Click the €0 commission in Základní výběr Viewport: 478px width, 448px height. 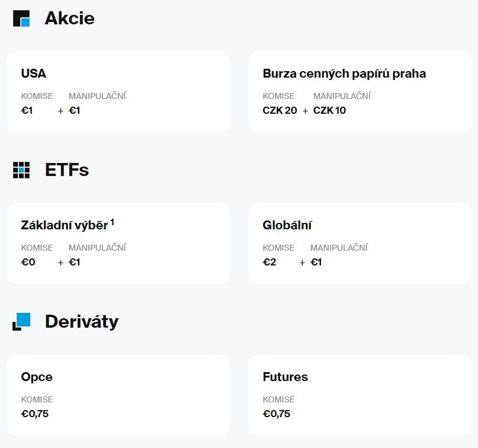pos(28,262)
